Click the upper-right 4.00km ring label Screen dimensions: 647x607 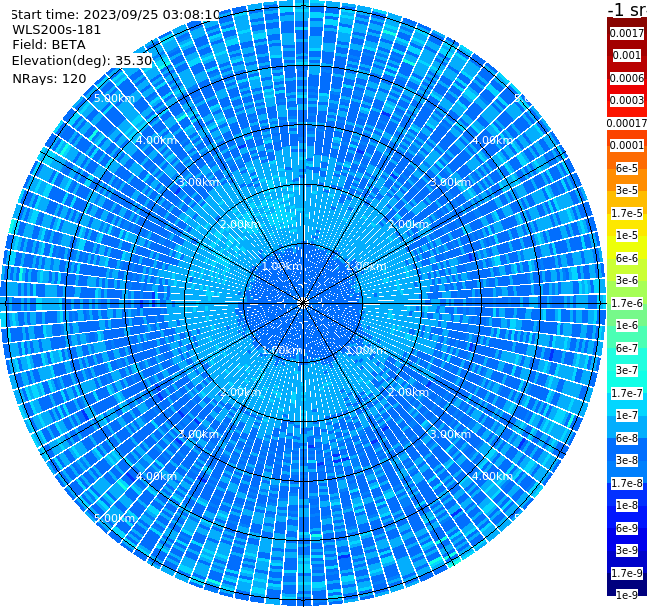click(x=492, y=140)
